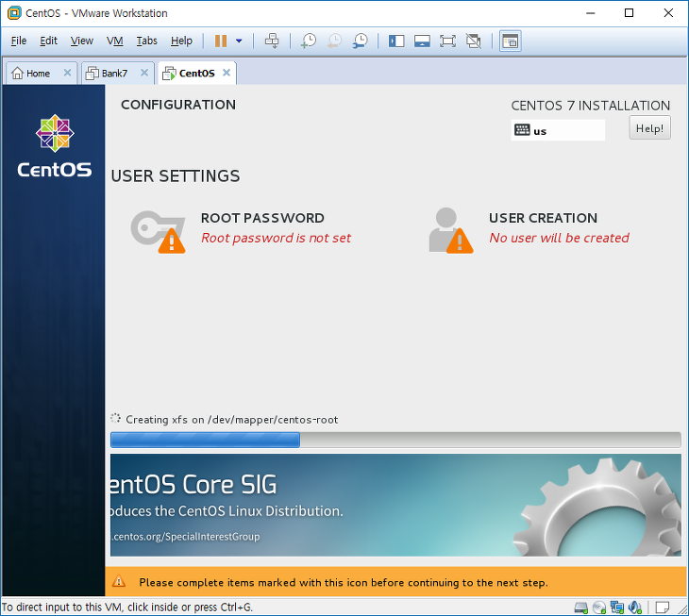
Task: Open the snapshot manager icon
Action: coord(361,41)
